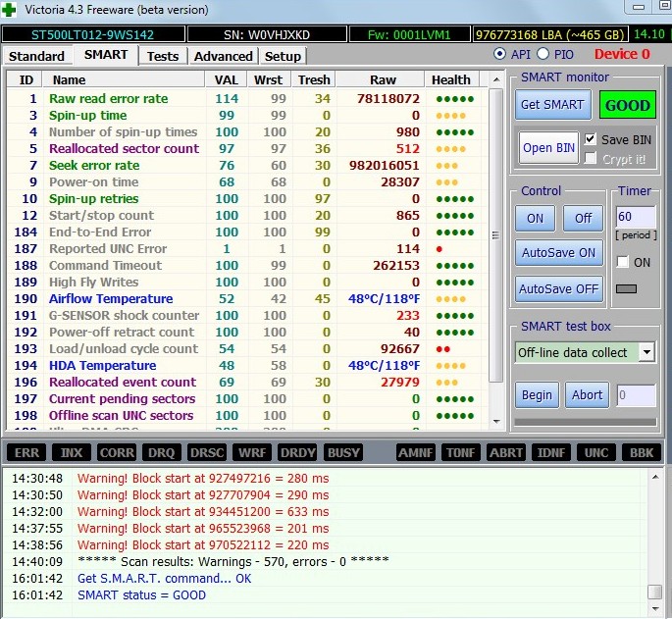Expand the Off-line data collect dropdown
The width and height of the screenshot is (672, 619).
tap(646, 352)
